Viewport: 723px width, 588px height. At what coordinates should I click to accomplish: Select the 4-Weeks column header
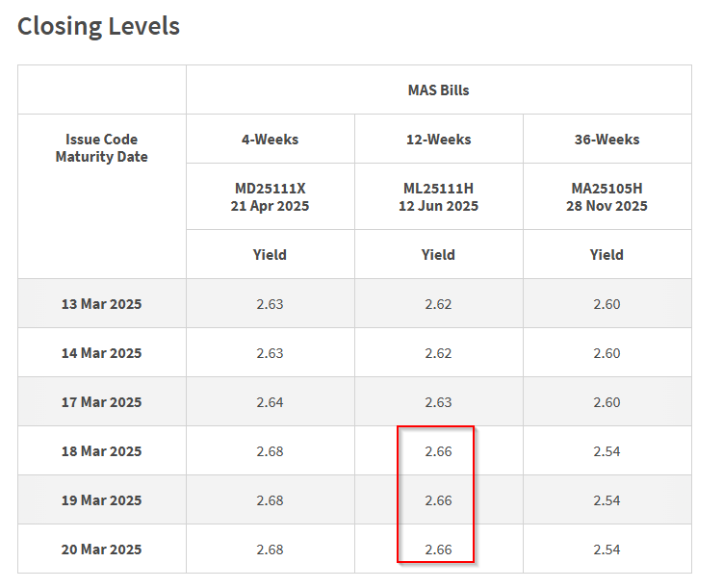tap(271, 140)
